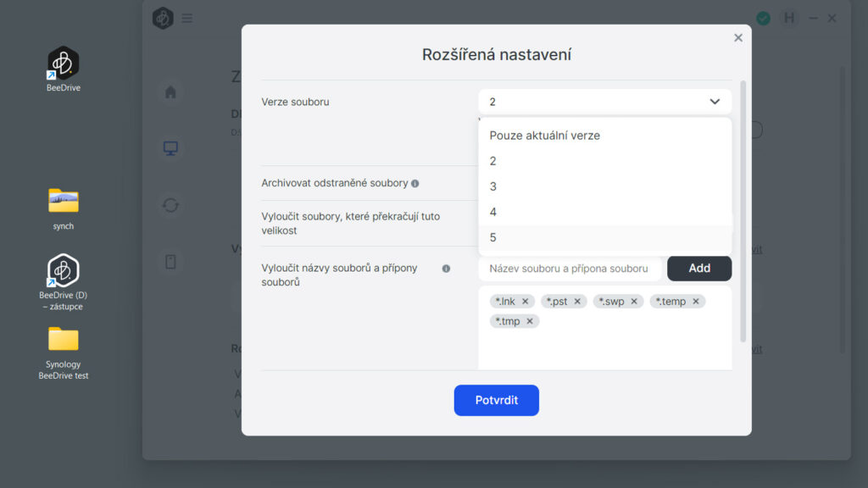The height and width of the screenshot is (488, 868).
Task: Click the info icon beside Vyloučit názvy souborů
Action: point(446,269)
